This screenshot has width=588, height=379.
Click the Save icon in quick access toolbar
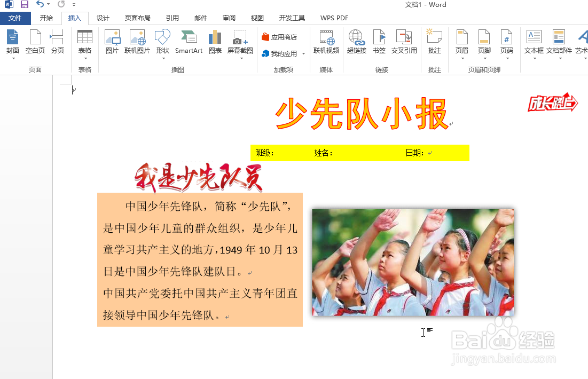coord(25,4)
